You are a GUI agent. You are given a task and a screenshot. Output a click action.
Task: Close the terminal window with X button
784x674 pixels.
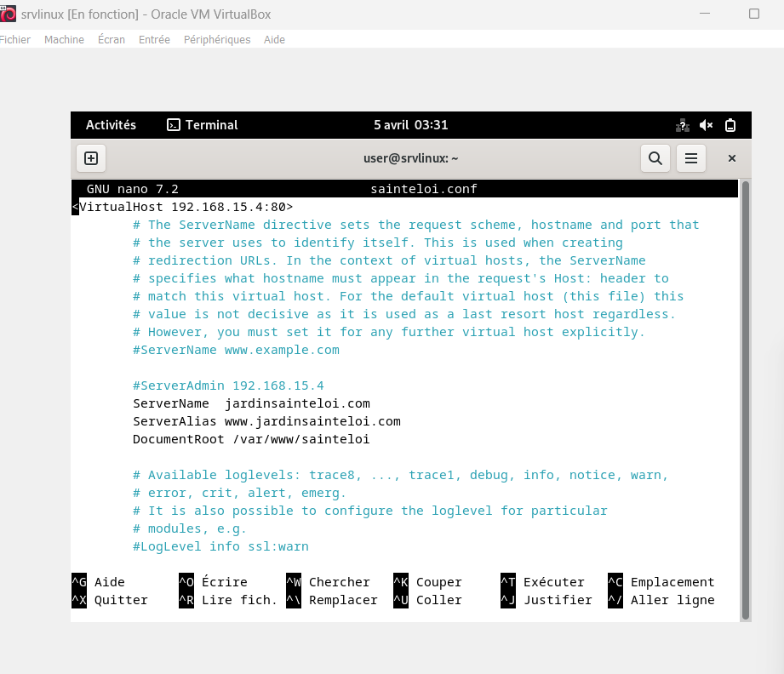point(731,158)
